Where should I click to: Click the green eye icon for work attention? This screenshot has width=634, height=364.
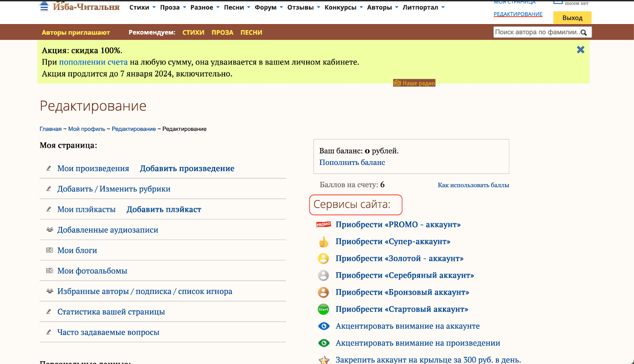(x=324, y=343)
